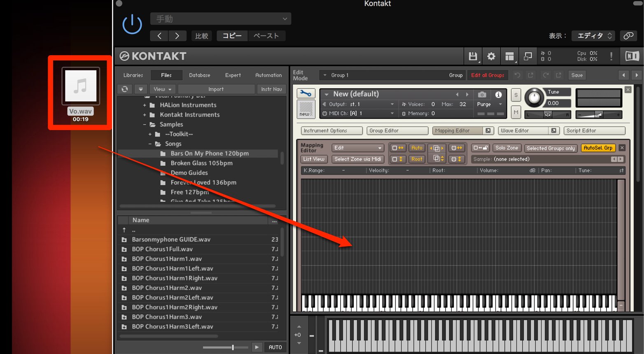Viewport: 644px width, 354px height.
Task: Click the Tune knob
Action: point(534,98)
